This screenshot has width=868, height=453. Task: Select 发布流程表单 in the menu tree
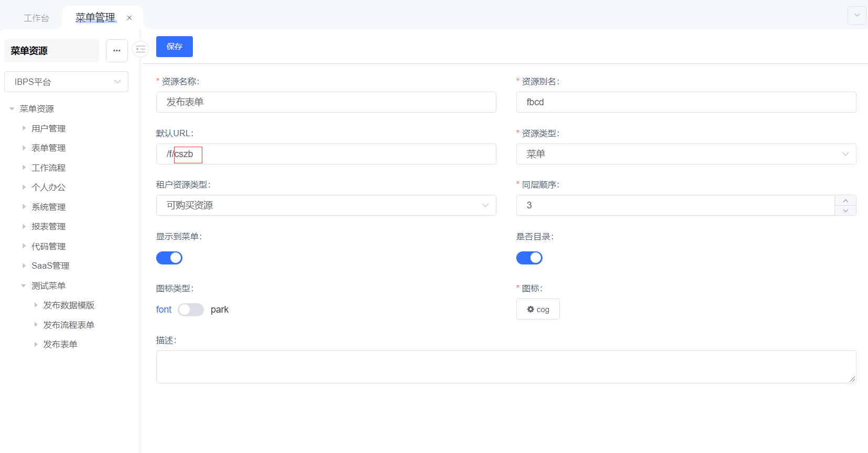tap(69, 325)
